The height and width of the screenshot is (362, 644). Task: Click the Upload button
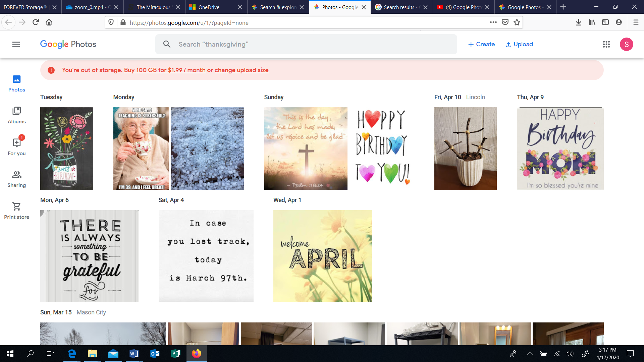tap(519, 44)
